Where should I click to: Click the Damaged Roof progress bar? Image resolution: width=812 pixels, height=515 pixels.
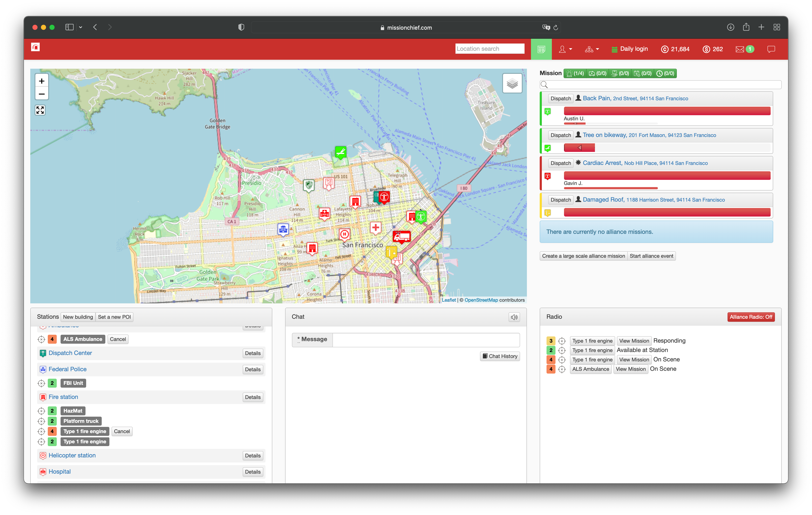tap(667, 212)
